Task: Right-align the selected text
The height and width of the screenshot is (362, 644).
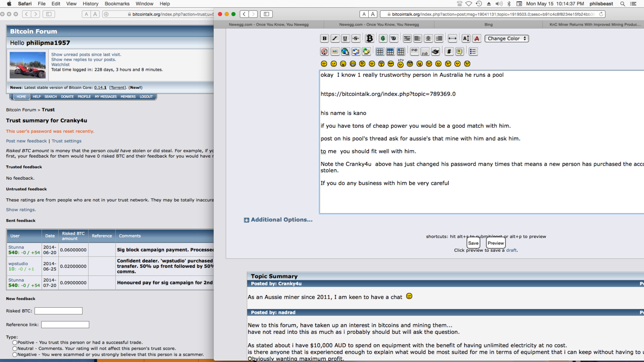Action: (x=439, y=39)
